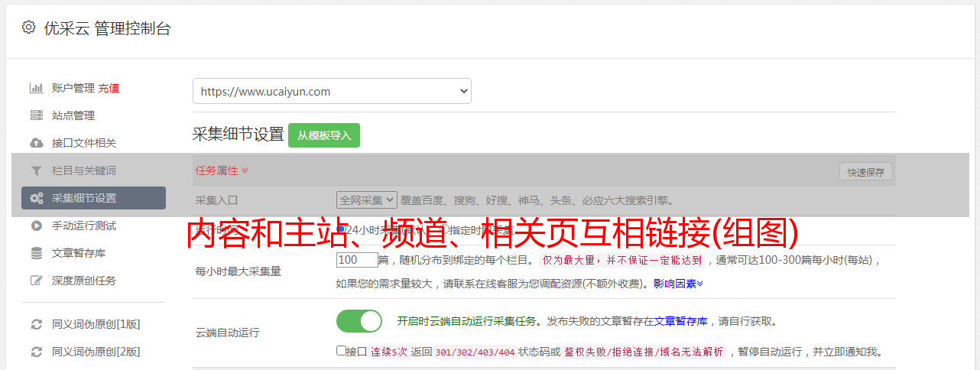Image resolution: width=980 pixels, height=370 pixels.
Task: Collapse the 任务属性 section
Action: [222, 170]
